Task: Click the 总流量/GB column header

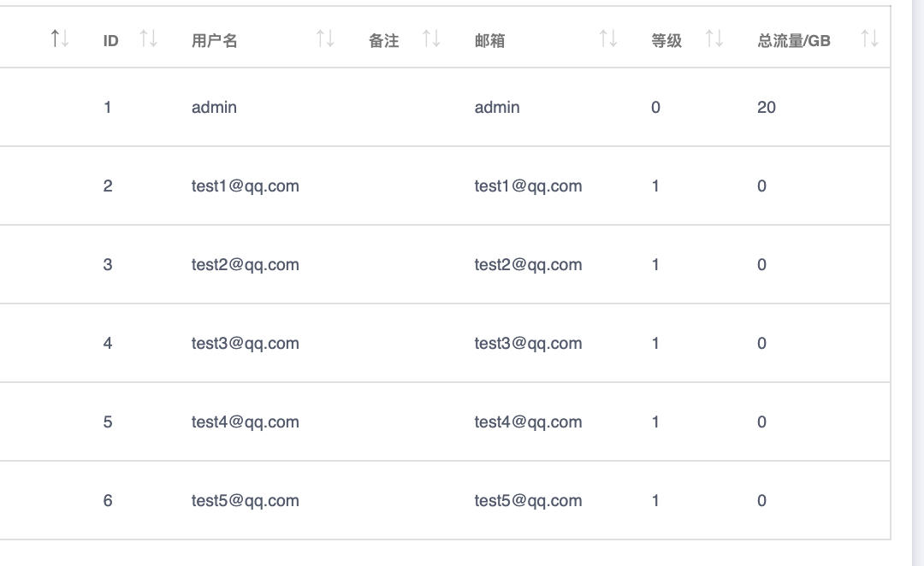Action: pyautogui.click(x=794, y=41)
